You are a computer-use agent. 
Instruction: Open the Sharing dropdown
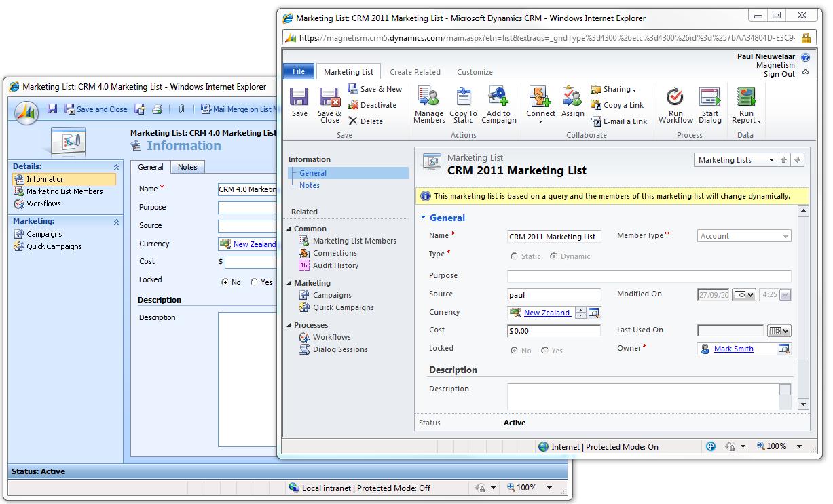click(x=616, y=89)
